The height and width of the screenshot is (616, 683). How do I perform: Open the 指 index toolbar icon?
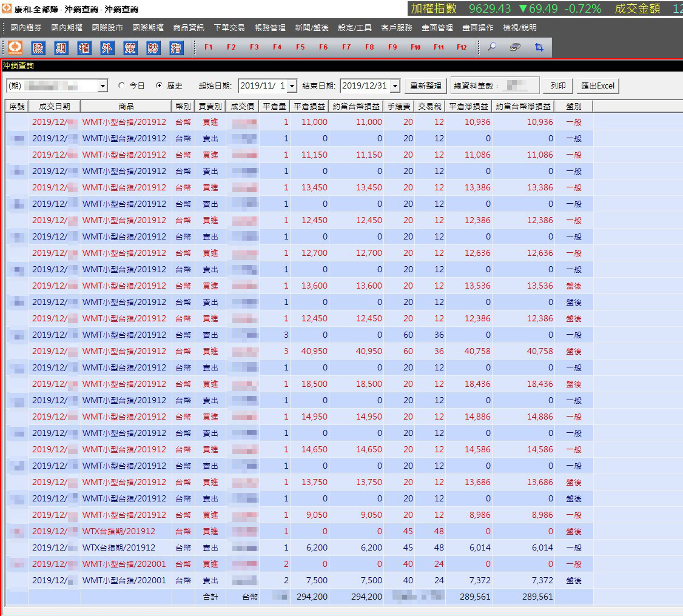176,47
